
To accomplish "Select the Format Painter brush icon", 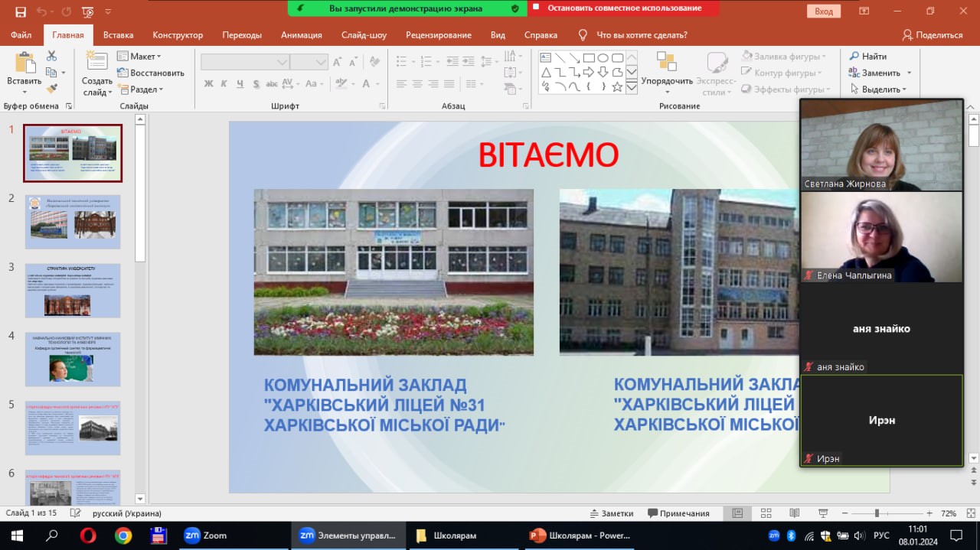I will pyautogui.click(x=51, y=89).
